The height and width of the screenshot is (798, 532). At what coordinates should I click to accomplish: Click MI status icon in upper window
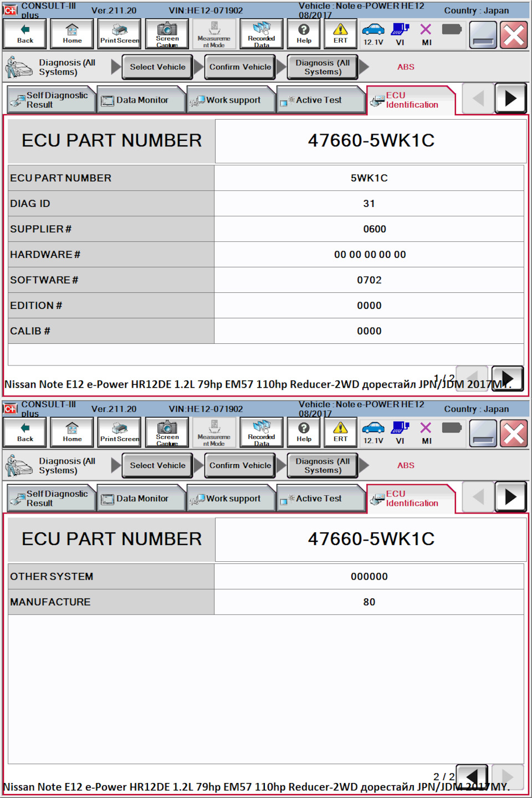(426, 34)
